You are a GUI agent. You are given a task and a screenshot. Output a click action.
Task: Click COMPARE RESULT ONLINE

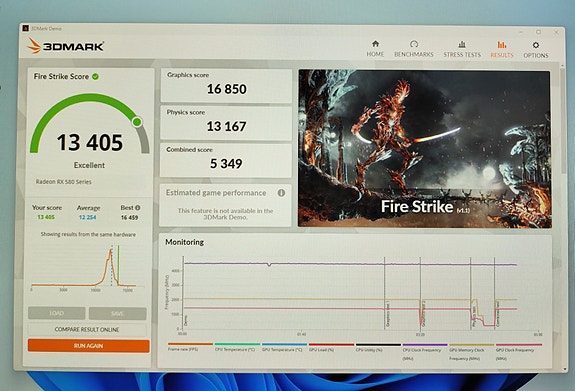(x=87, y=329)
